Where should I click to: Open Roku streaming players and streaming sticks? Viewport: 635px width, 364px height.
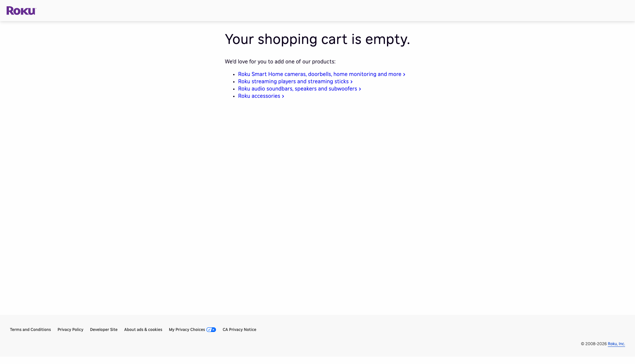tap(293, 81)
